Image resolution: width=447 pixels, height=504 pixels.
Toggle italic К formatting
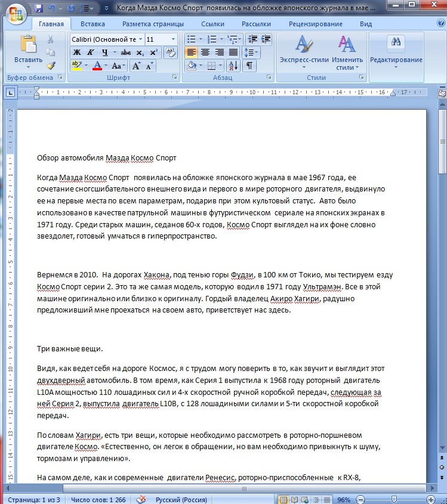click(91, 52)
